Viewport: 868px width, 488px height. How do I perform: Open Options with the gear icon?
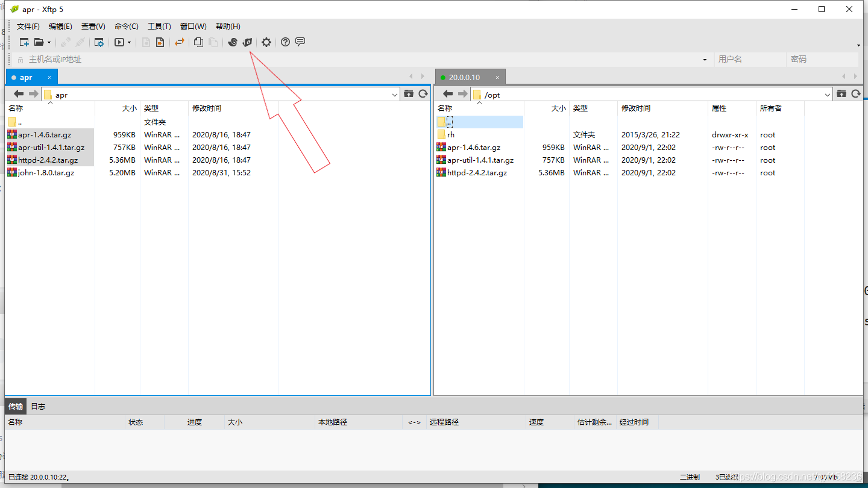click(266, 42)
